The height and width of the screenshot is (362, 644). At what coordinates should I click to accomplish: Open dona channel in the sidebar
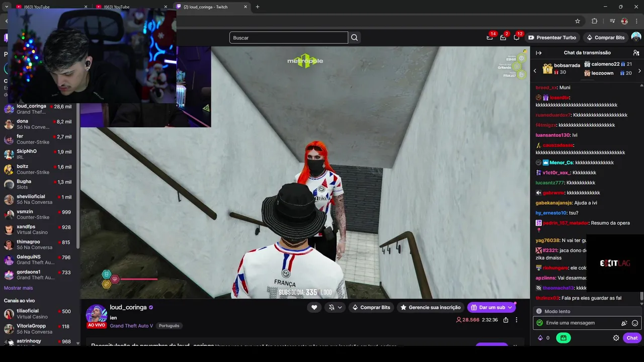click(x=39, y=124)
